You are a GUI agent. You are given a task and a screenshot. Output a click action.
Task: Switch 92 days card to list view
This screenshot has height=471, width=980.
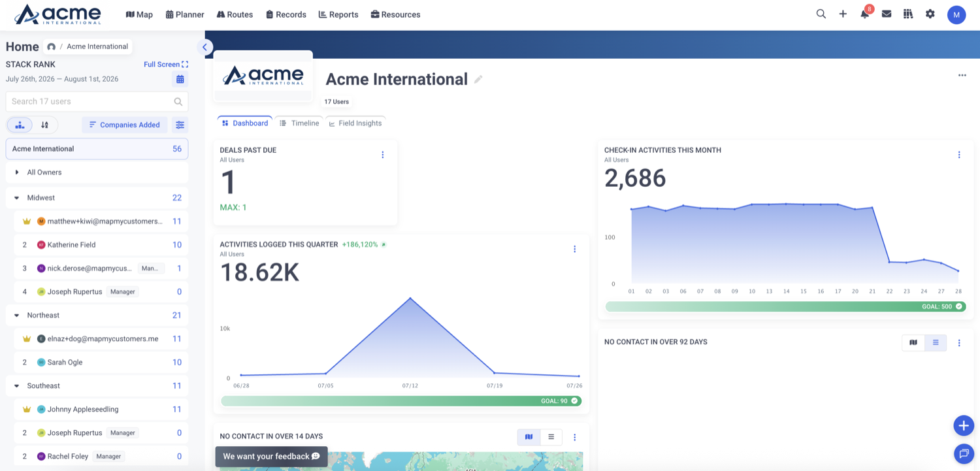click(x=936, y=342)
